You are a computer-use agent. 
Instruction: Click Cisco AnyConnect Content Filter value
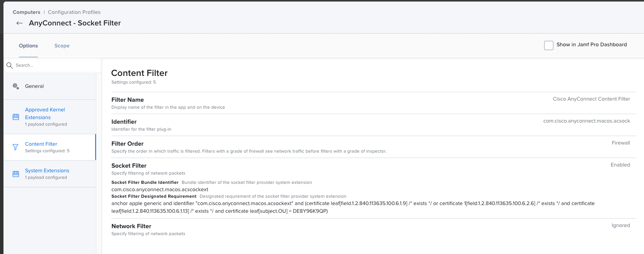592,99
